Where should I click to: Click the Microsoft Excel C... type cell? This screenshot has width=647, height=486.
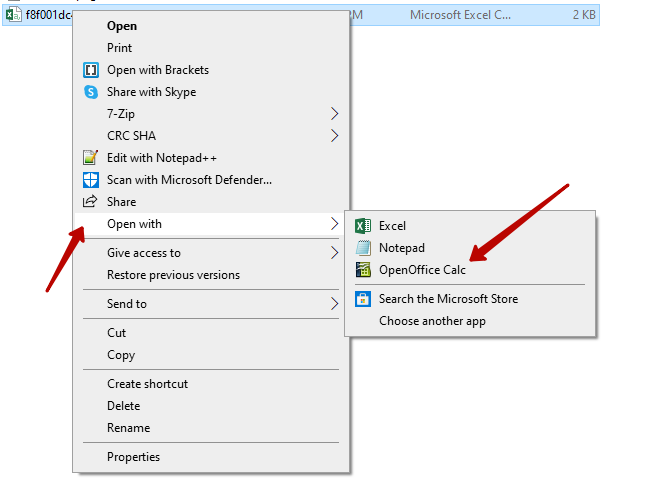(460, 15)
